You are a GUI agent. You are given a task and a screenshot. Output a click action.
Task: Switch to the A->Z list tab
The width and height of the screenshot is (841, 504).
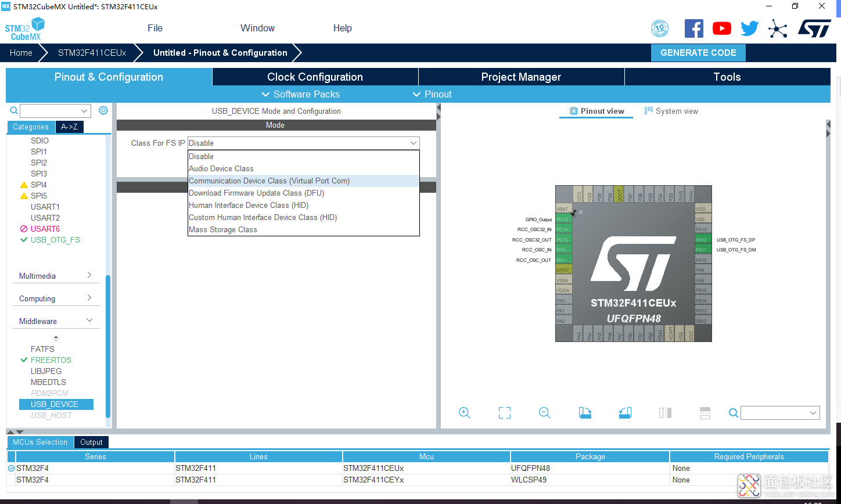point(70,127)
